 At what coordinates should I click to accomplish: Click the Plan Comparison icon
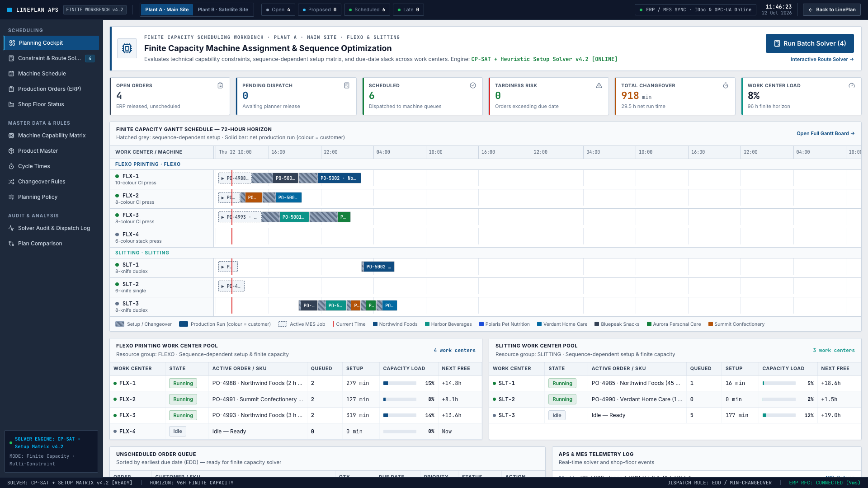tap(11, 244)
